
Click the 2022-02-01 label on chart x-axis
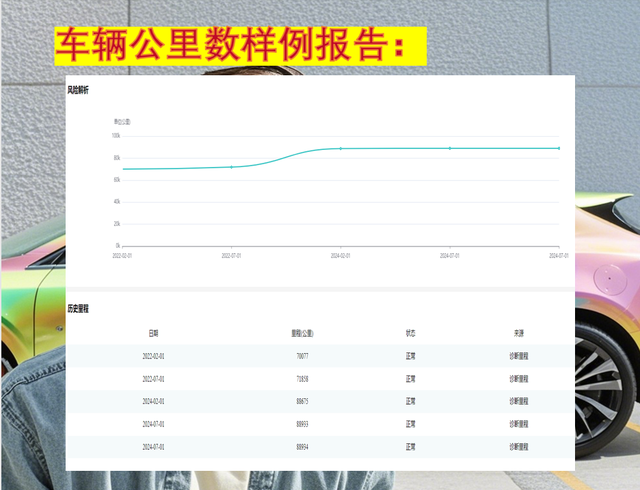click(x=123, y=255)
